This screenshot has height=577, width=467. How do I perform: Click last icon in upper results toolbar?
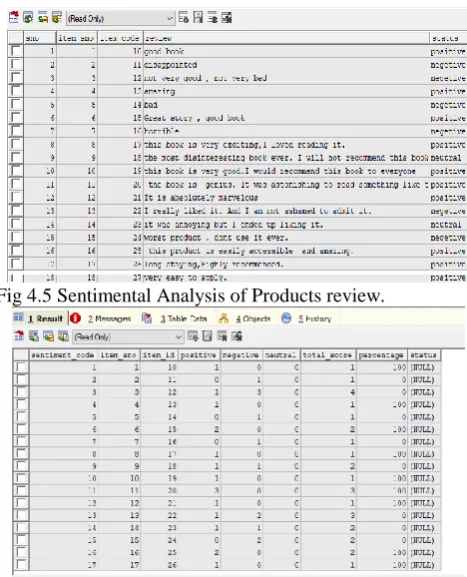point(227,17)
